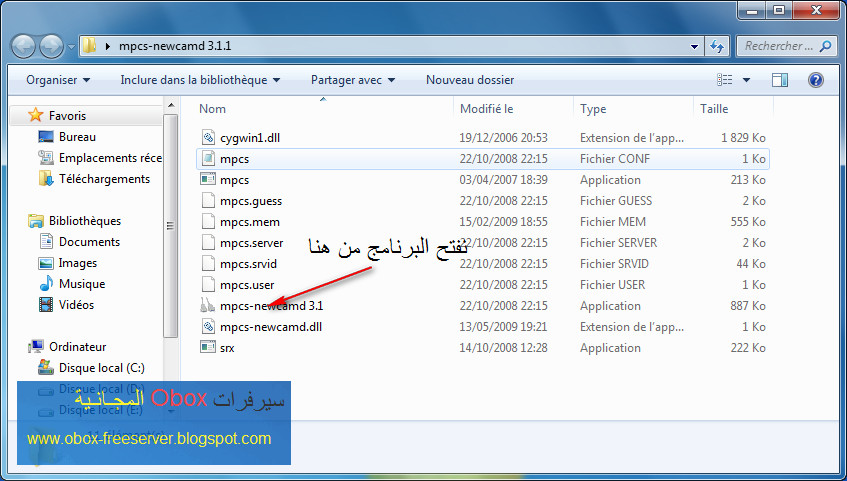The height and width of the screenshot is (481, 847).
Task: Click the Téléchargements folder icon
Action: pyautogui.click(x=46, y=179)
